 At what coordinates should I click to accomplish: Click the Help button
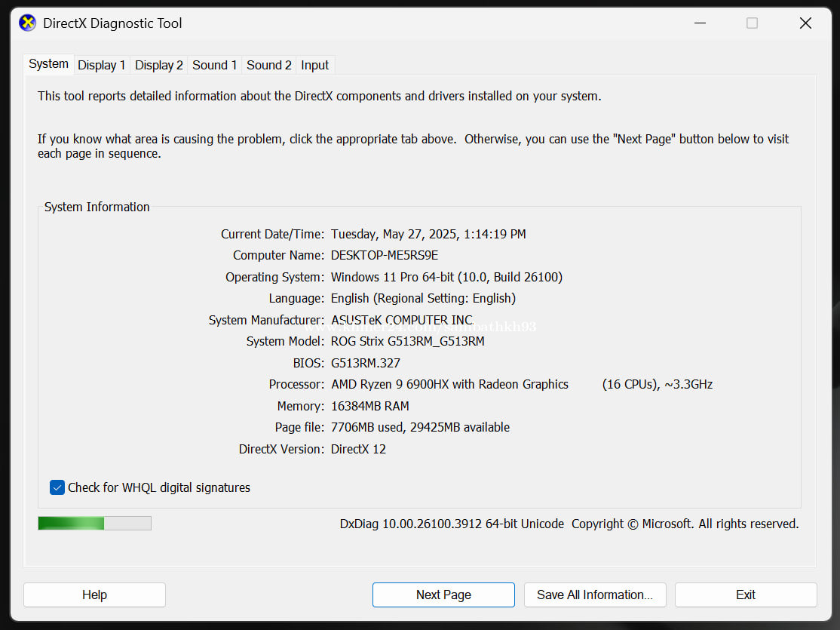[x=94, y=595]
